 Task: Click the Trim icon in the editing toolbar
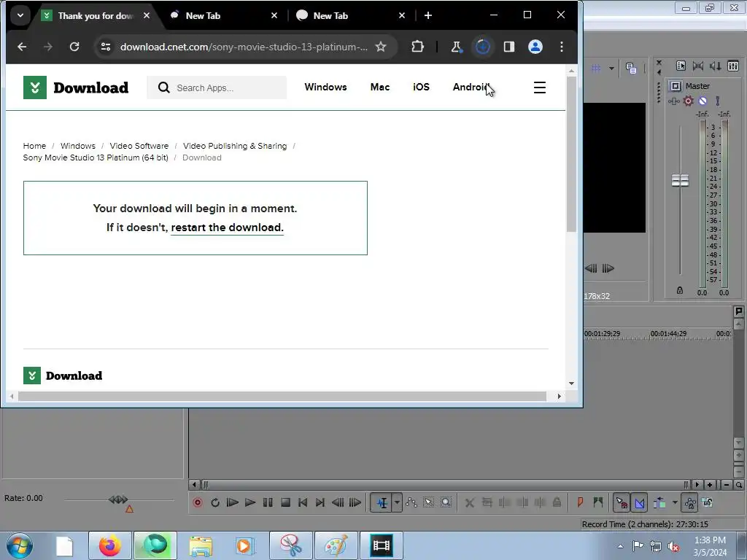click(487, 502)
